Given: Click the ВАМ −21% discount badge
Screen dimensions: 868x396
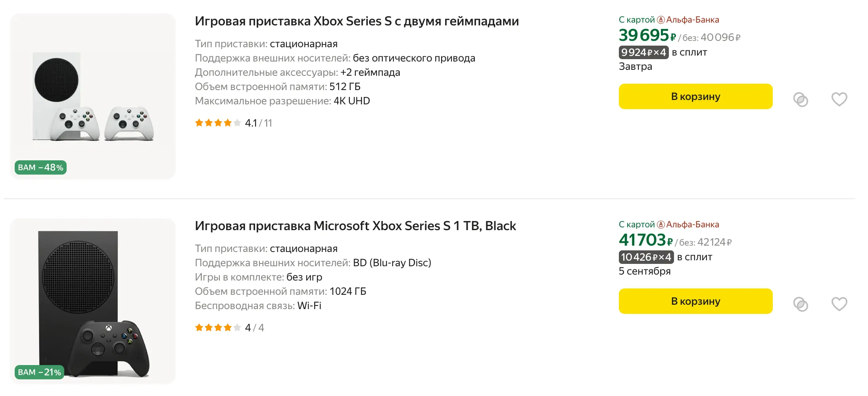Looking at the screenshot, I should pyautogui.click(x=39, y=372).
